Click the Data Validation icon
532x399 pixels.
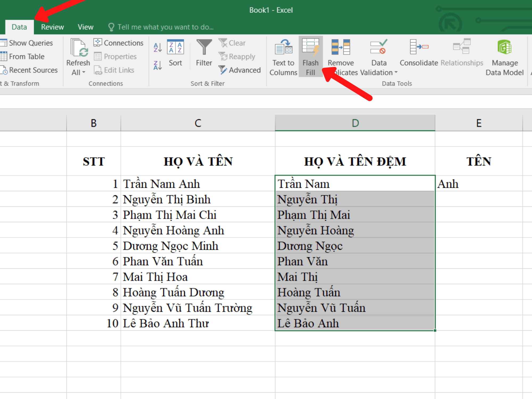[379, 47]
